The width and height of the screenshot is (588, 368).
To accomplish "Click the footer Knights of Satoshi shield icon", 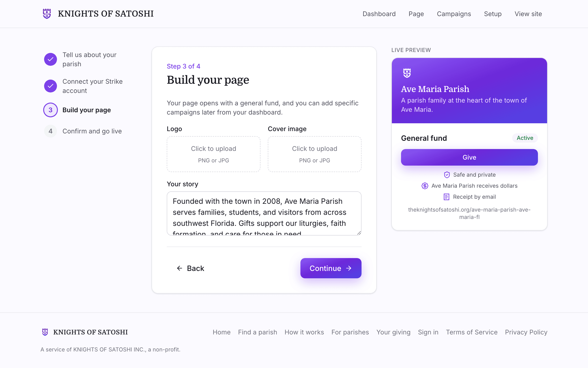I will click(x=45, y=332).
